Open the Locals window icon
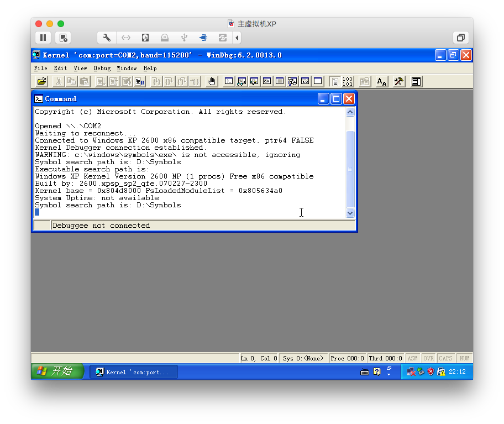The image size is (504, 424). click(254, 81)
